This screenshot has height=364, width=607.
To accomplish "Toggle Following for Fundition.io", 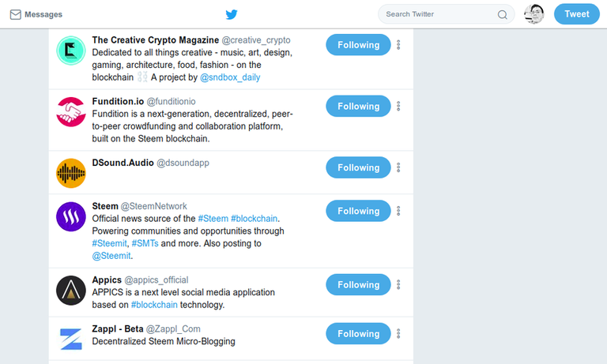I will 358,107.
